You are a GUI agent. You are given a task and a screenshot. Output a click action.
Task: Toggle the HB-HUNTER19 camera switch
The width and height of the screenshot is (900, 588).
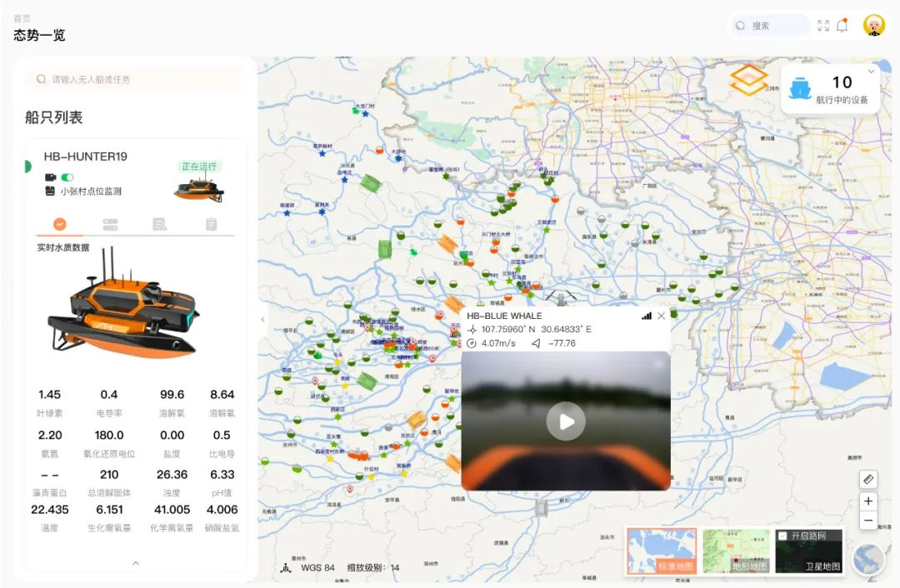point(67,177)
